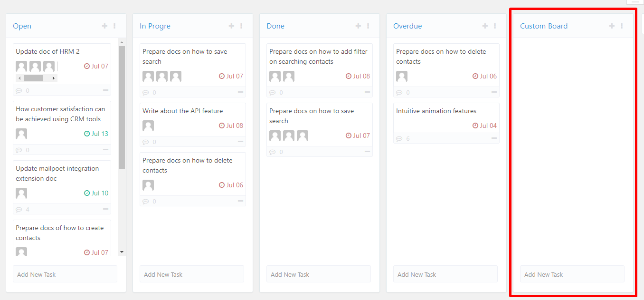Screen dimensions: 644x300
Task: Click comment icon on Intuitive animation features card
Action: (x=399, y=139)
